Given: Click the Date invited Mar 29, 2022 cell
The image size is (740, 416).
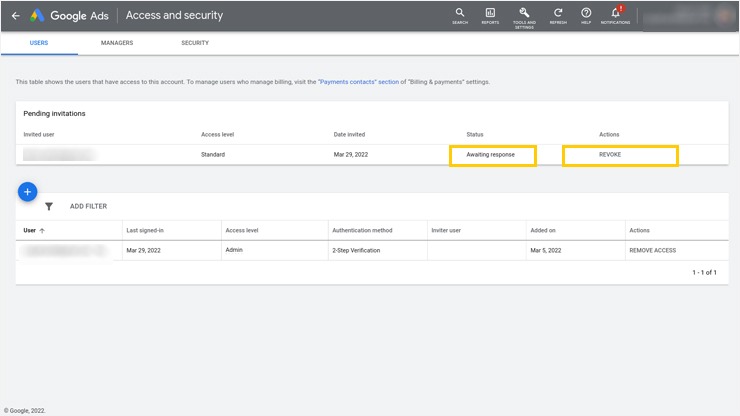Looking at the screenshot, I should tap(351, 154).
